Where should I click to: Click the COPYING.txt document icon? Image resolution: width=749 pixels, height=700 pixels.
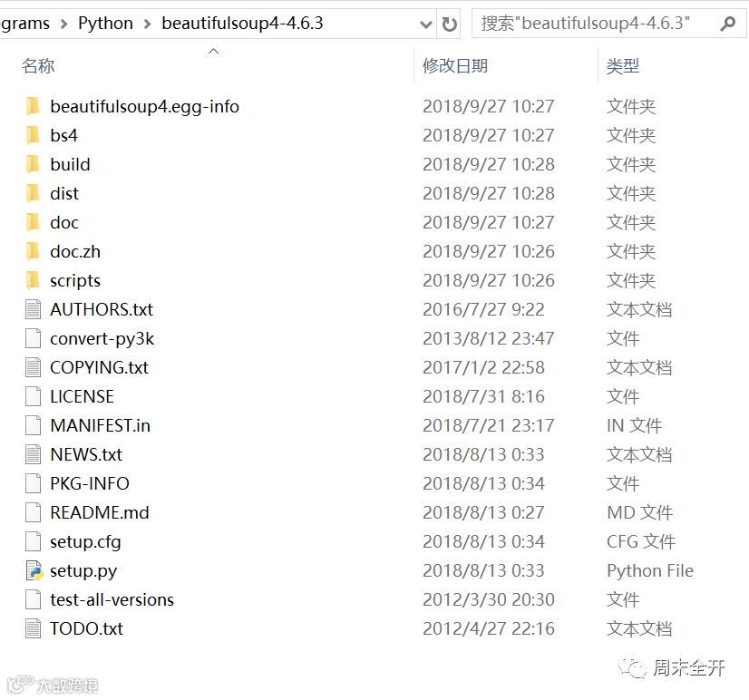click(x=33, y=367)
